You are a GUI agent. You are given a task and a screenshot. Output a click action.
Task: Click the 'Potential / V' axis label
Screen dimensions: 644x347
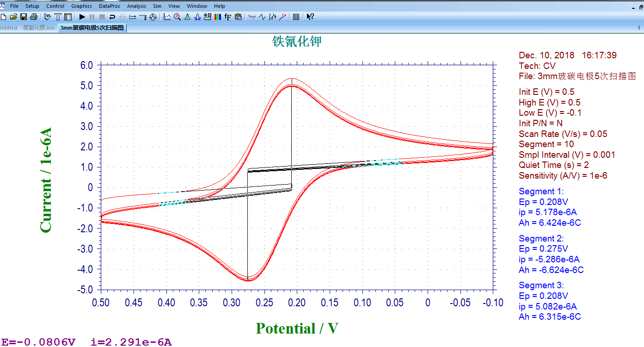[297, 328]
